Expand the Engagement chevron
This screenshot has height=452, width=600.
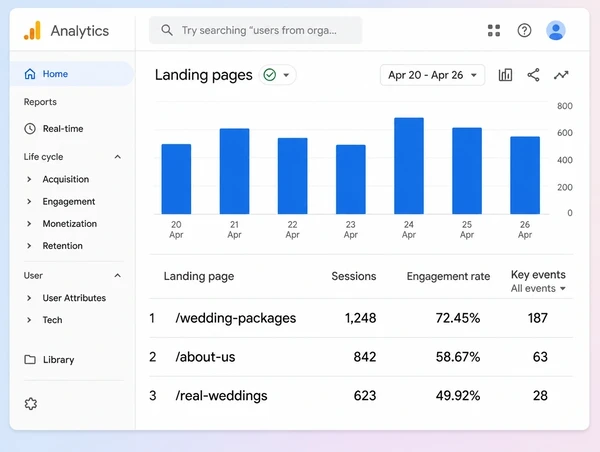click(29, 201)
